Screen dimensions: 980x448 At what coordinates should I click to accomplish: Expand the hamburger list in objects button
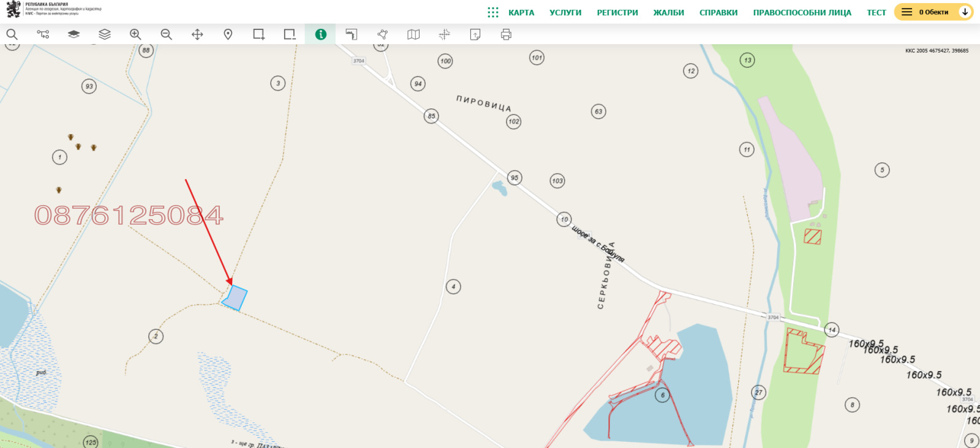click(x=907, y=12)
